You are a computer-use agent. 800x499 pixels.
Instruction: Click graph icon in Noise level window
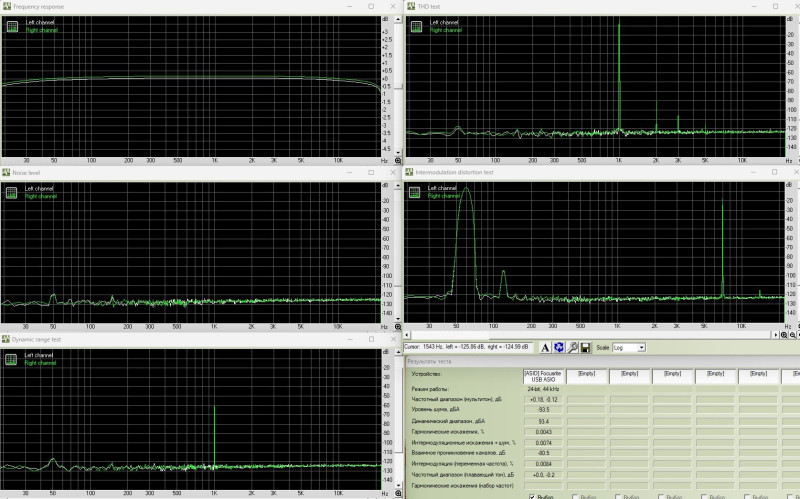(x=11, y=192)
